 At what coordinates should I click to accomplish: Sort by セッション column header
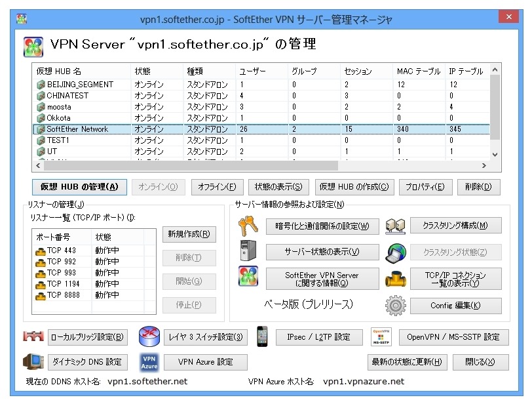click(x=366, y=71)
